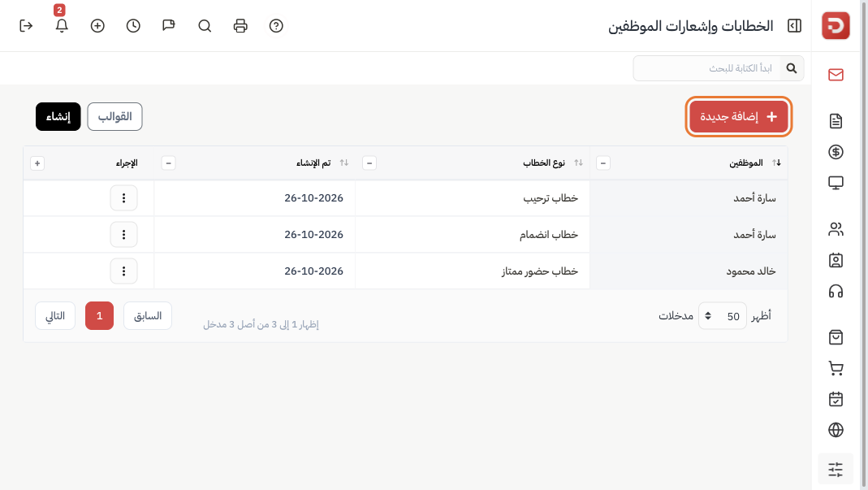This screenshot has height=490, width=868.
Task: Open the help question mark icon
Action: click(x=276, y=26)
